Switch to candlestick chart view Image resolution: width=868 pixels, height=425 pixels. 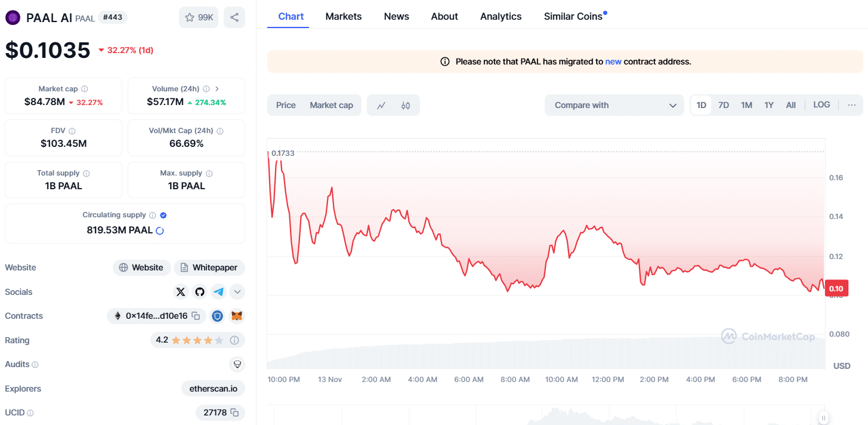(406, 105)
